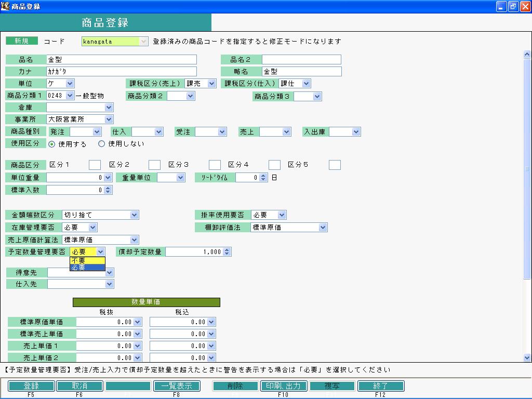Expand the 重量単位 dropdown
This screenshot has width=532, height=399.
coord(180,178)
